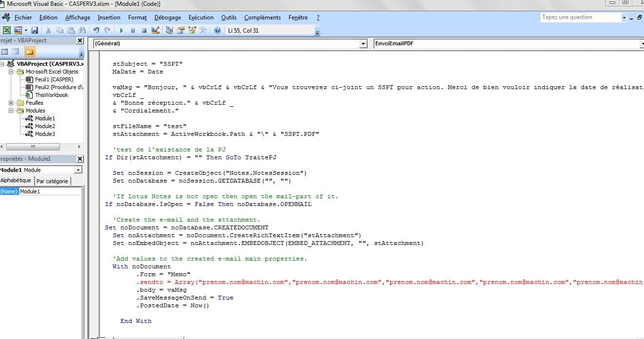Open the Find binoculars icon
Image resolution: width=644 pixels, height=339 pixels.
click(81, 30)
